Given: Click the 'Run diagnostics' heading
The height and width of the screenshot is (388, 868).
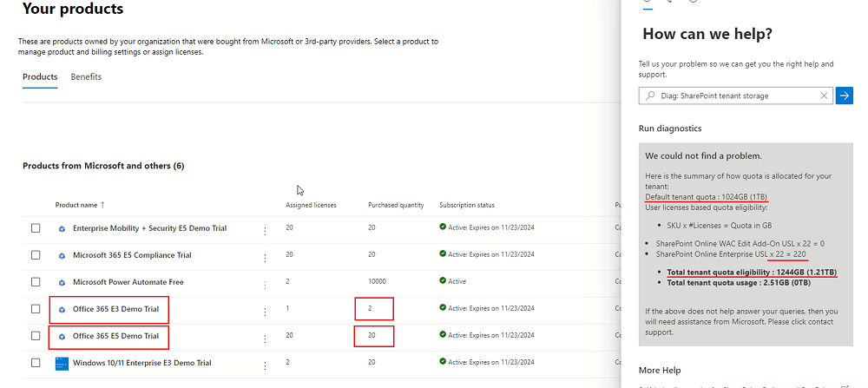Looking at the screenshot, I should pos(670,128).
